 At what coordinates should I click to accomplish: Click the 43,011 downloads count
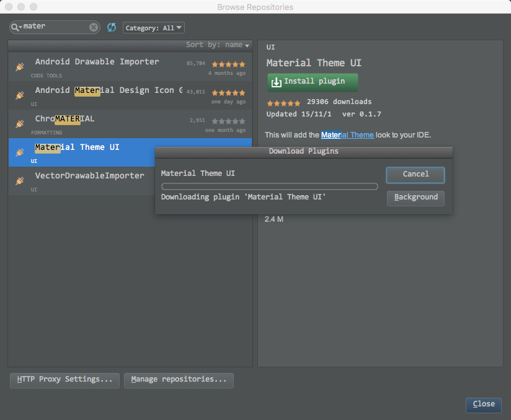point(196,92)
